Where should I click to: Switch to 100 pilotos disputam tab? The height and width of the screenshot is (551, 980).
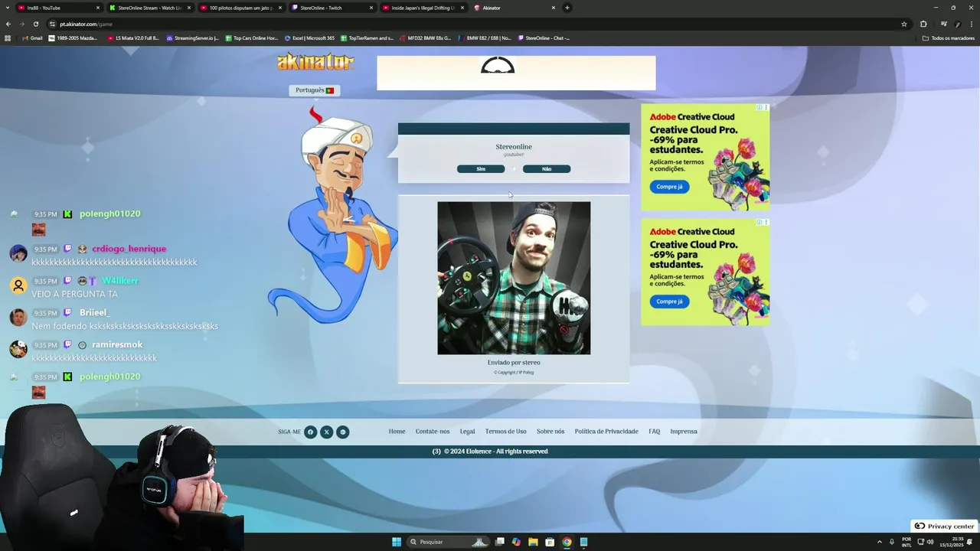[240, 8]
